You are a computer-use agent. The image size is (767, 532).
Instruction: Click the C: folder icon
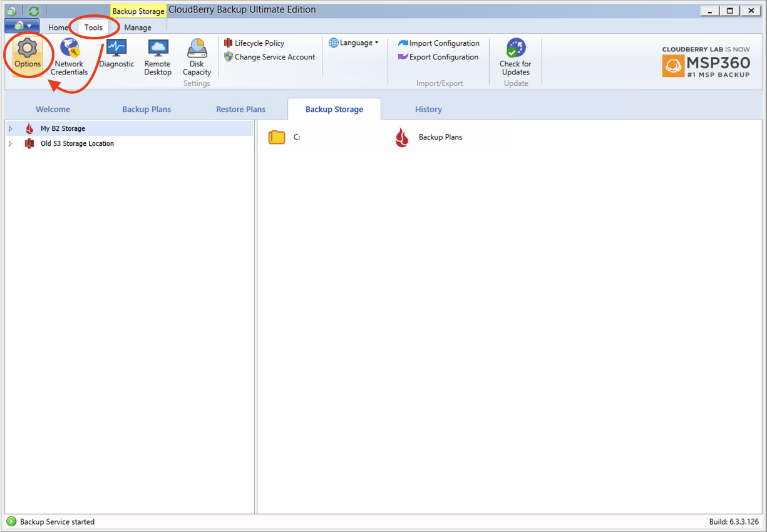coord(277,137)
